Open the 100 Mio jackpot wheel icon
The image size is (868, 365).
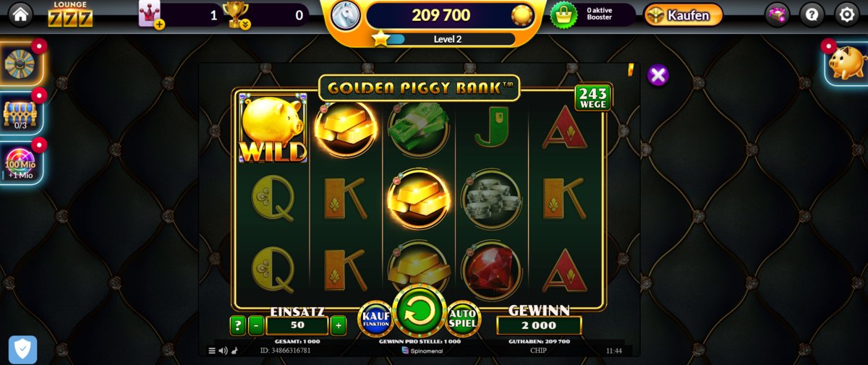click(x=20, y=163)
